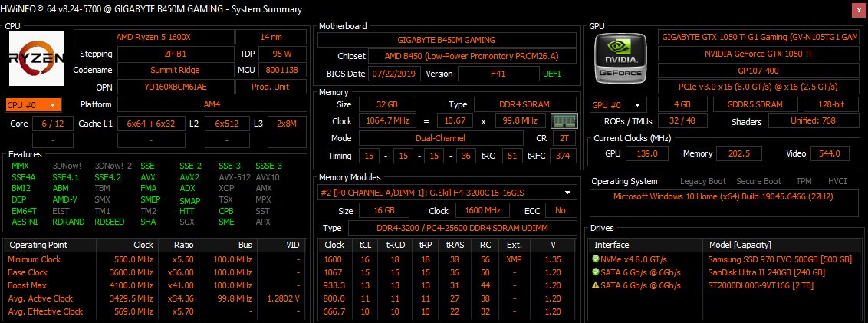Click the BIOS version F41 field
Viewport: 868px width, 323px height.
point(498,74)
